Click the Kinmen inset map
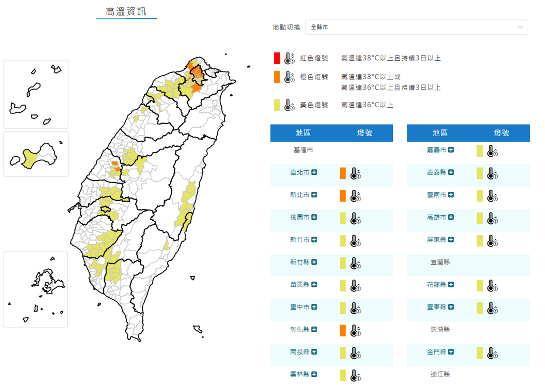The image size is (545, 392). coord(36,154)
